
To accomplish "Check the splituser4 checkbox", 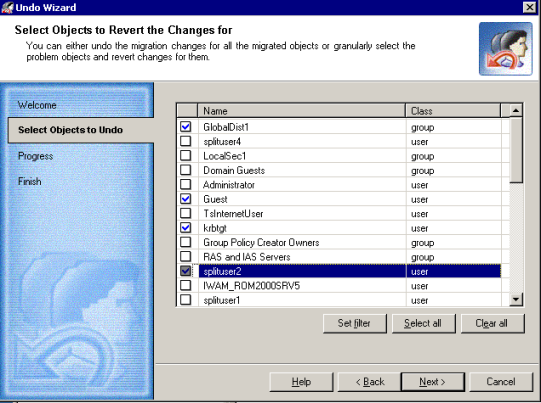I will (x=186, y=141).
